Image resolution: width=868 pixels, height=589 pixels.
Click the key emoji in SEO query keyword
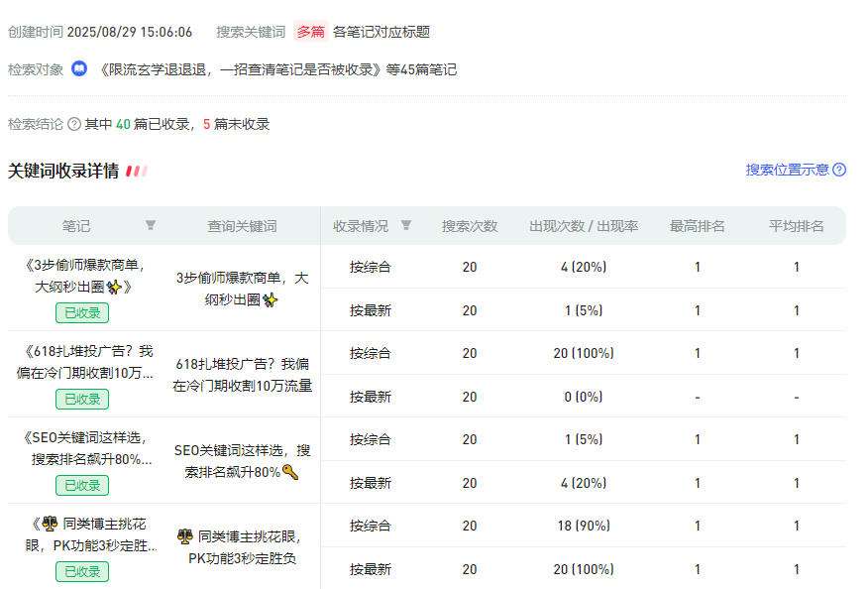coord(290,472)
